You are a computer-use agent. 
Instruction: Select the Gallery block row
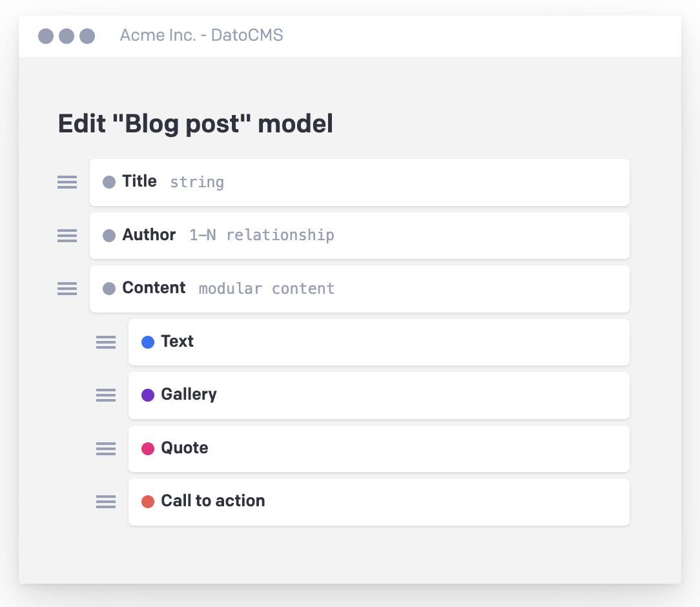pyautogui.click(x=378, y=395)
